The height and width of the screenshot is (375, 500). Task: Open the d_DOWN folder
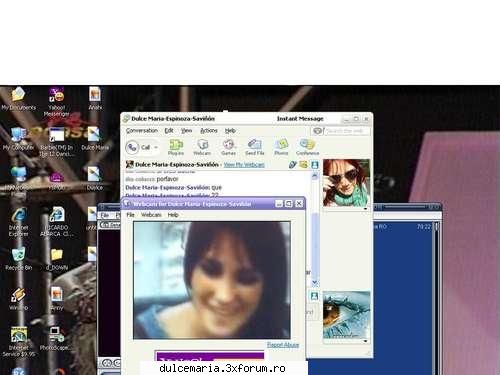[56, 259]
